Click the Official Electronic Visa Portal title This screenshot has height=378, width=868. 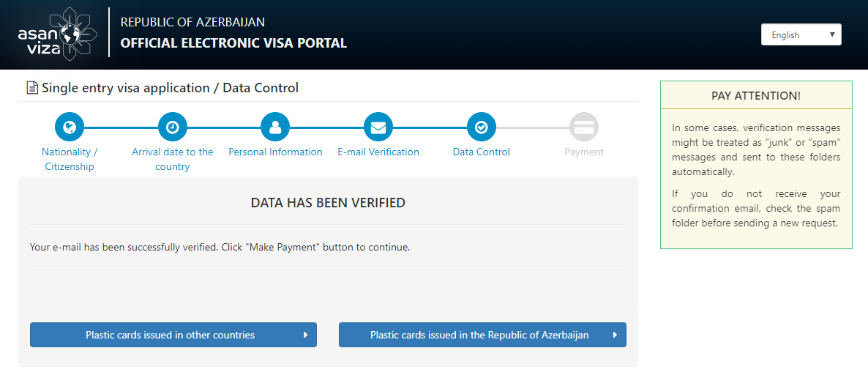[x=233, y=43]
